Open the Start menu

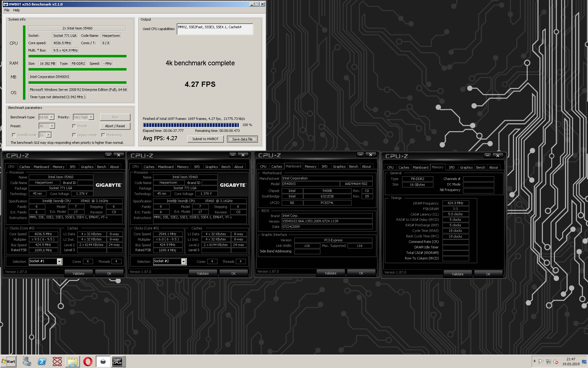click(x=9, y=362)
